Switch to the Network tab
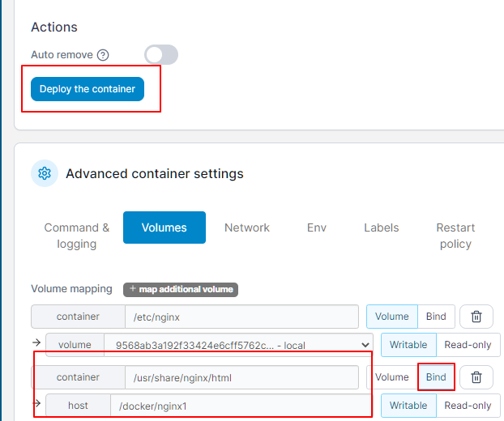Screen dimensions: 504x421 pyautogui.click(x=247, y=228)
